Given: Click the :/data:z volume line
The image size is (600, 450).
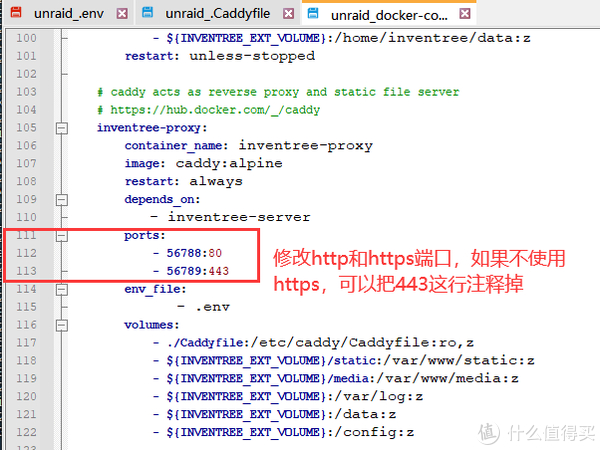Looking at the screenshot, I should point(274,414).
